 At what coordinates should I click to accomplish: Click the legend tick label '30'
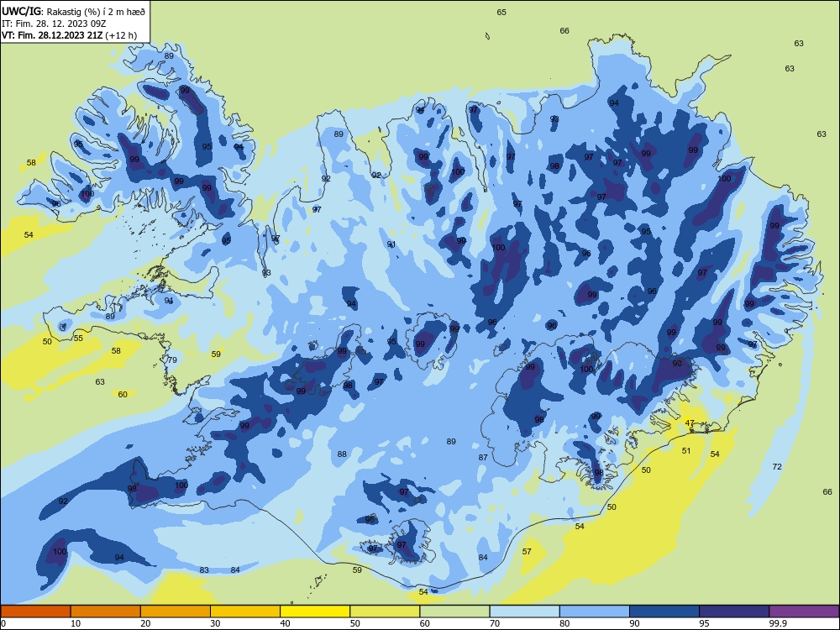pos(215,623)
